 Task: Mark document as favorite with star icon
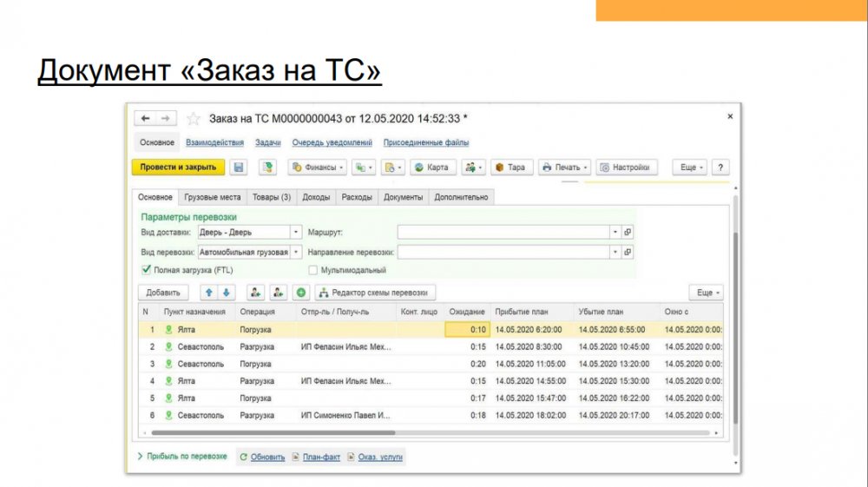point(194,118)
